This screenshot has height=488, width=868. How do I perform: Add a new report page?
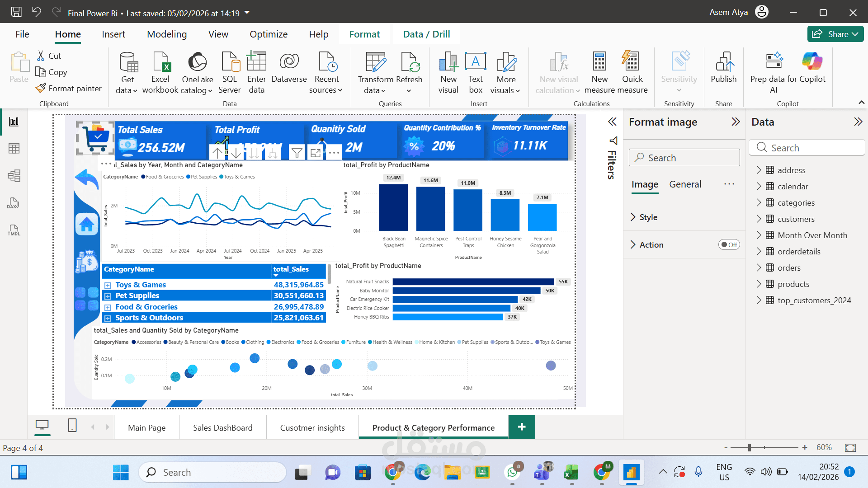(522, 427)
